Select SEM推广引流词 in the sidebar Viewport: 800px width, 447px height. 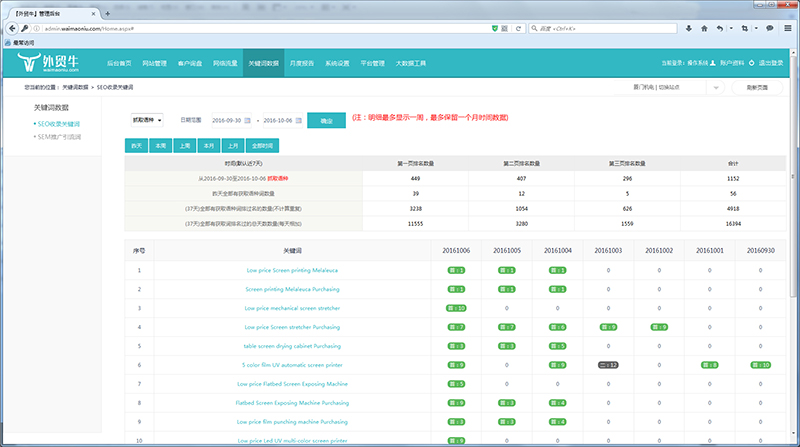[60, 135]
